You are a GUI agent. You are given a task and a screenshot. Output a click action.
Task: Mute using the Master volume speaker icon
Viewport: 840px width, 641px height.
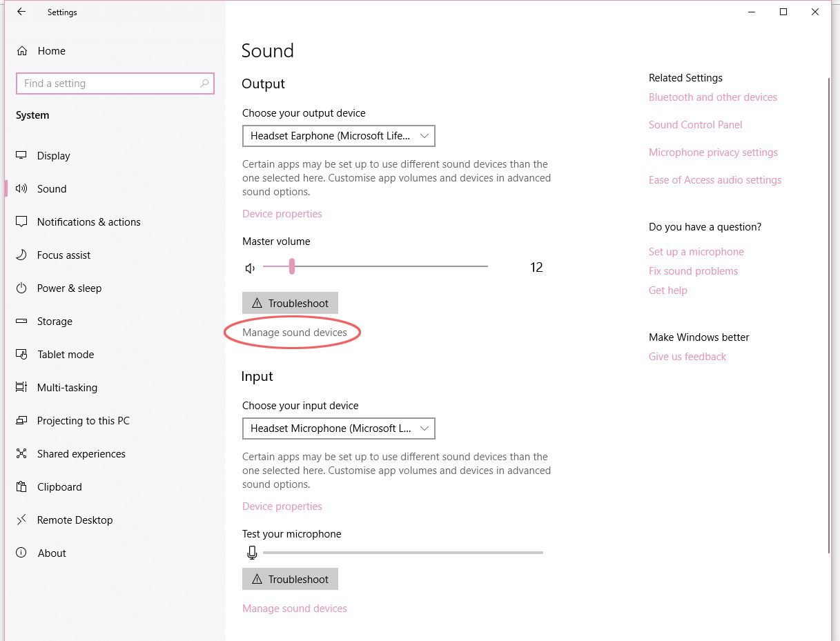251,268
